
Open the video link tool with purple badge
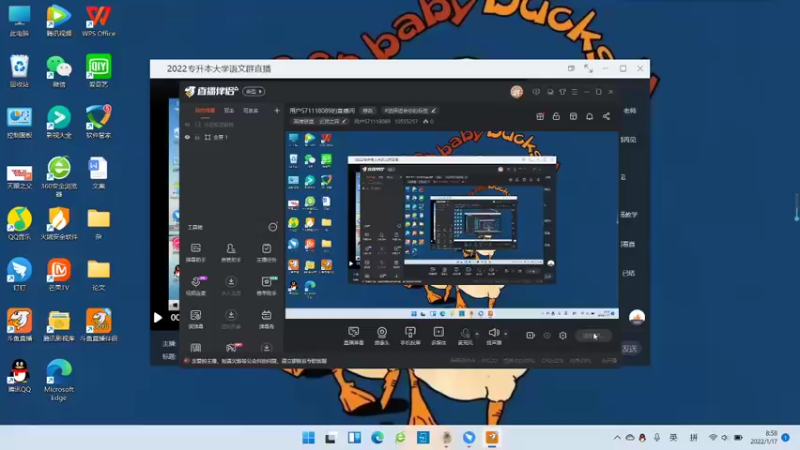coord(196,286)
